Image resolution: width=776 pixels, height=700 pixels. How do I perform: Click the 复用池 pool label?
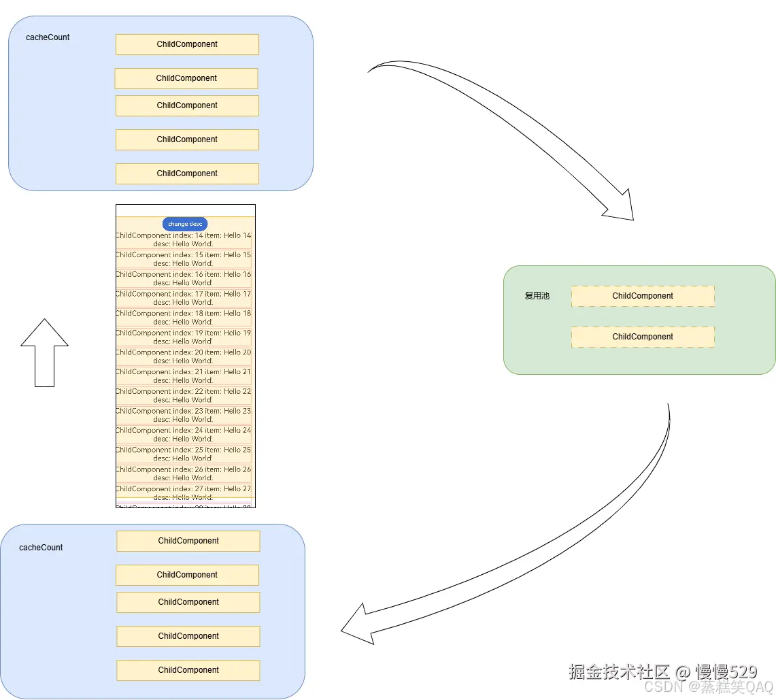[x=537, y=296]
